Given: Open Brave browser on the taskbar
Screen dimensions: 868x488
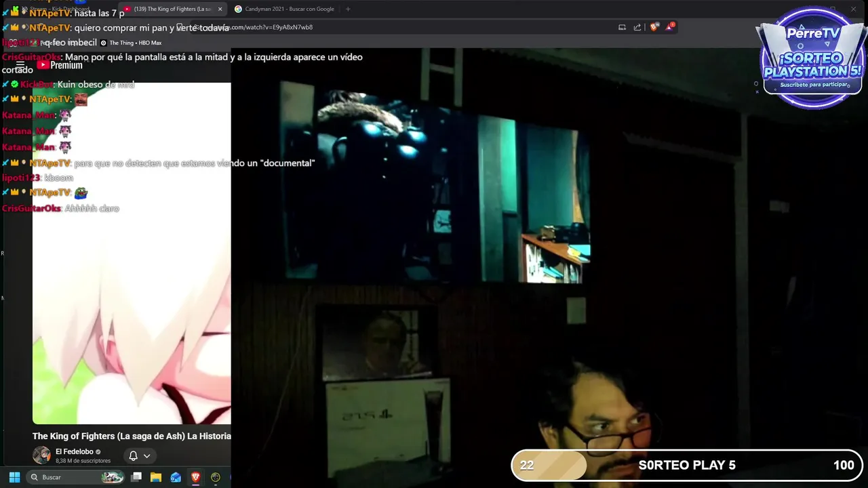Looking at the screenshot, I should pyautogui.click(x=195, y=477).
